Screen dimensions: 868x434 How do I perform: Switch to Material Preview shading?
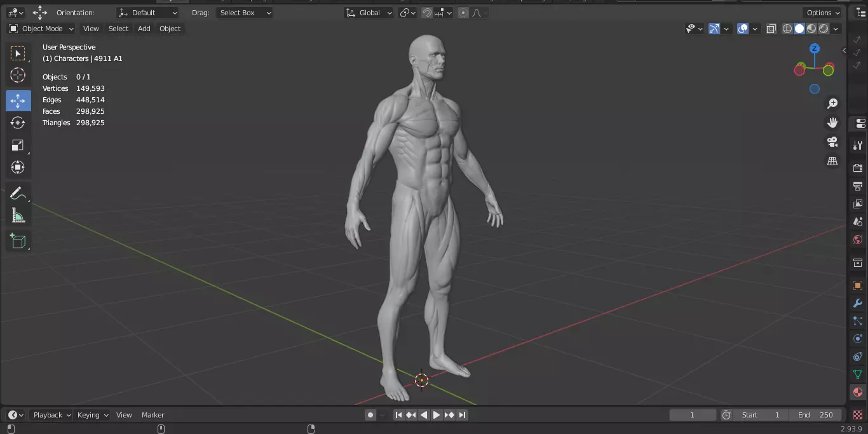(x=811, y=29)
